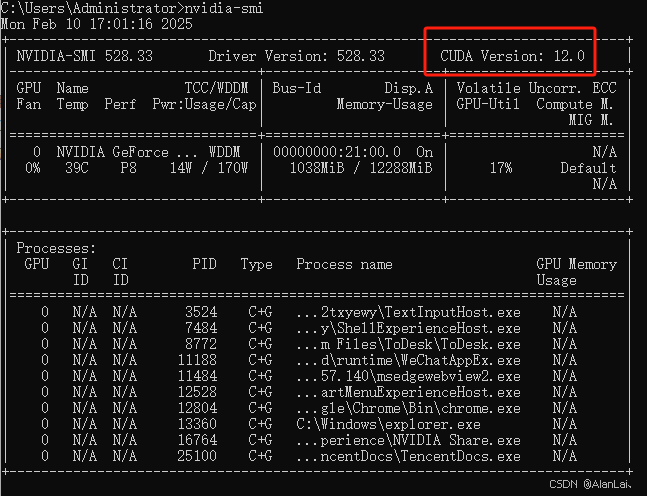Click the Disp.A column header
The height and width of the screenshot is (496, 647).
click(409, 88)
